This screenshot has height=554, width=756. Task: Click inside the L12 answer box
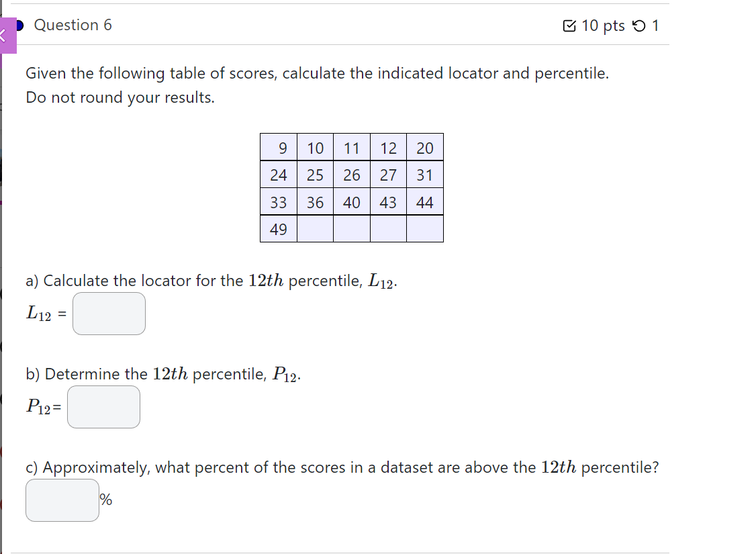[109, 314]
